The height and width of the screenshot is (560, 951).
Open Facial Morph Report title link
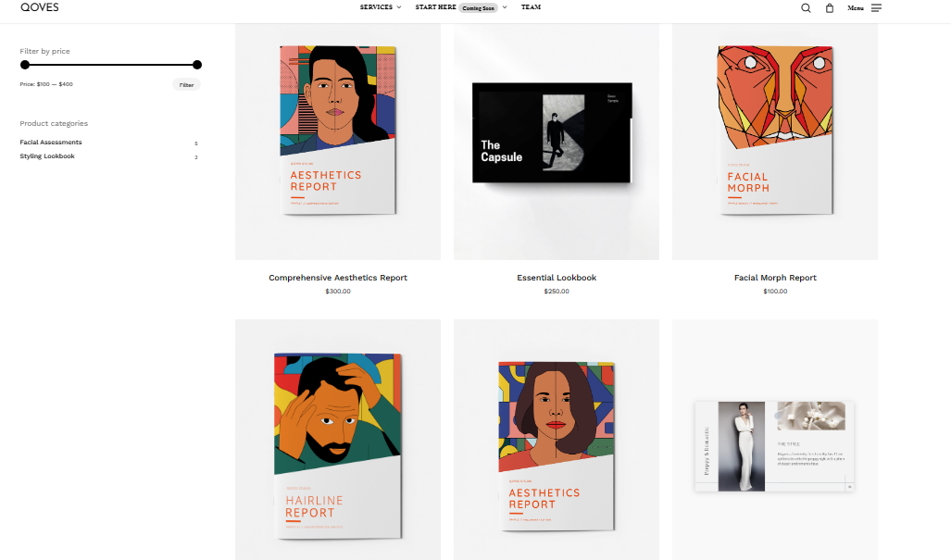click(775, 278)
